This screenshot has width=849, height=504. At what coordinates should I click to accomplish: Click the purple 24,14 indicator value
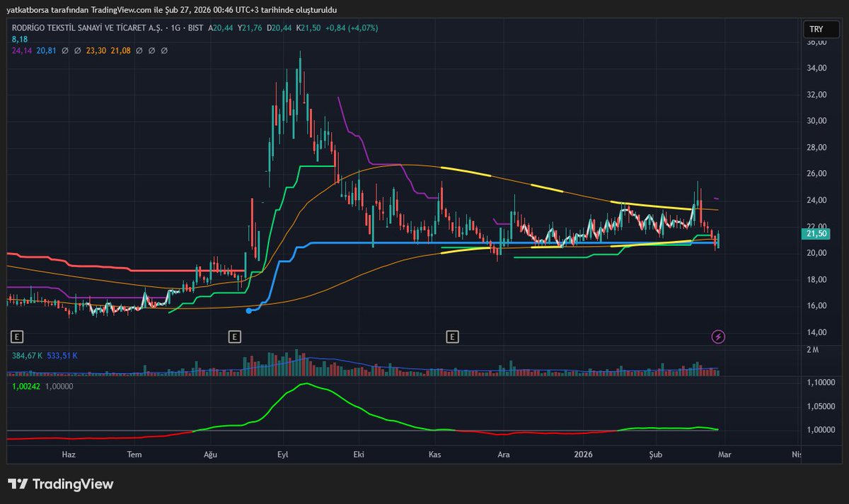click(22, 50)
